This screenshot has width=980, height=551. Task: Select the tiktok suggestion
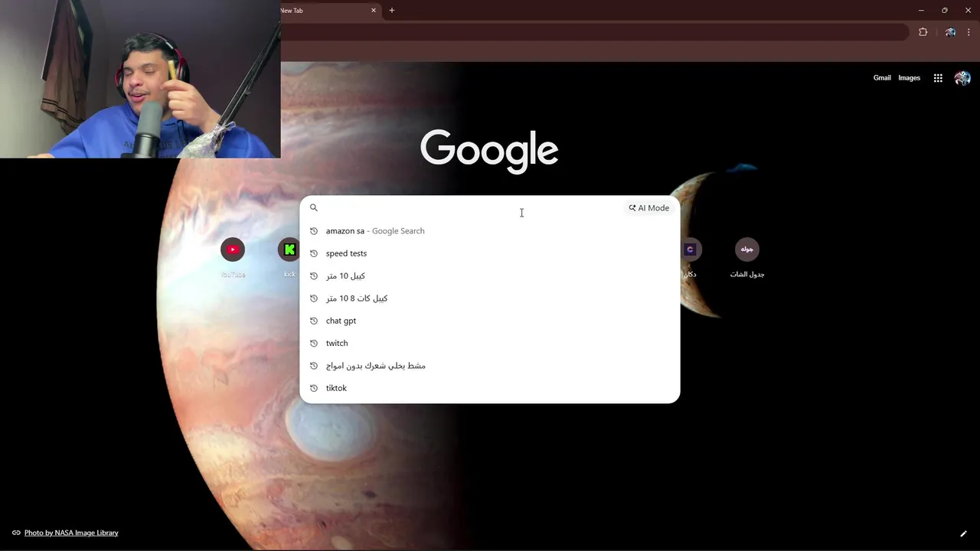coord(490,388)
